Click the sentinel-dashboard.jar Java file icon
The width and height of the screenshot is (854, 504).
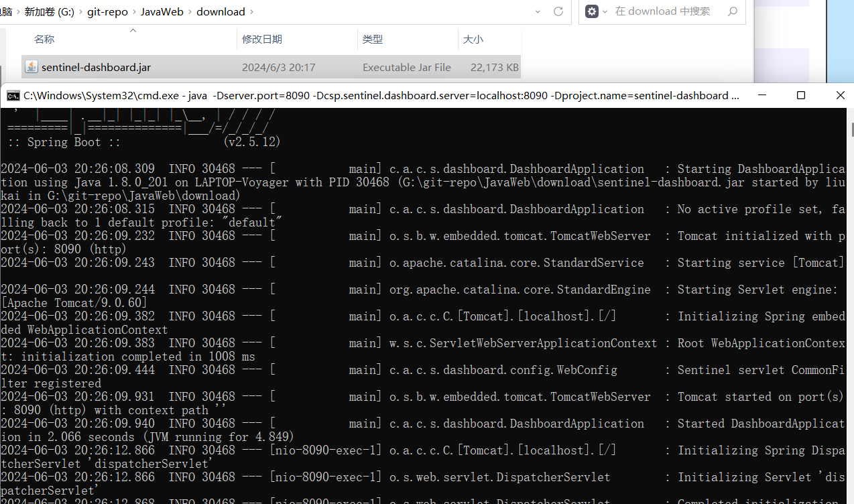[31, 67]
